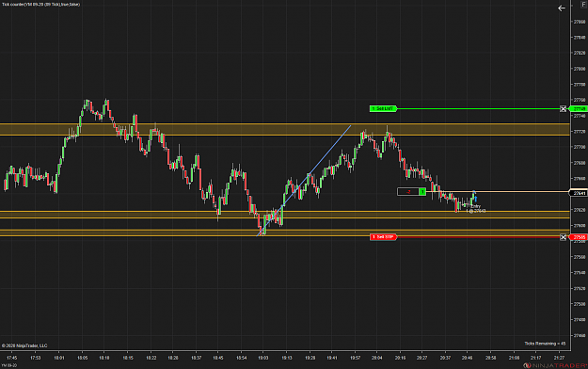This screenshot has height=369, width=588.
Task: Cancel the Sell STP order with its X icon
Action: 563,237
